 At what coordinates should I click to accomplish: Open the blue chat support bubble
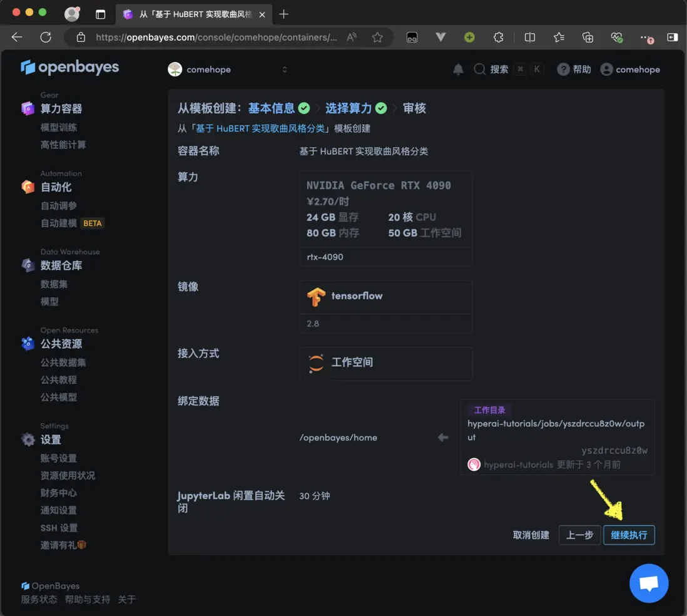tap(648, 583)
